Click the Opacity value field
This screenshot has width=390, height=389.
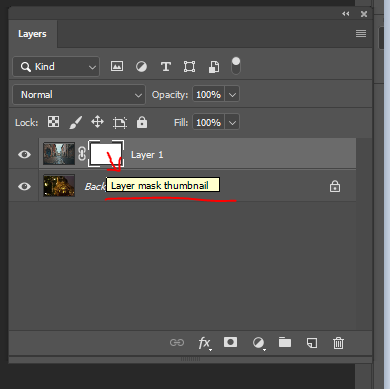click(208, 95)
